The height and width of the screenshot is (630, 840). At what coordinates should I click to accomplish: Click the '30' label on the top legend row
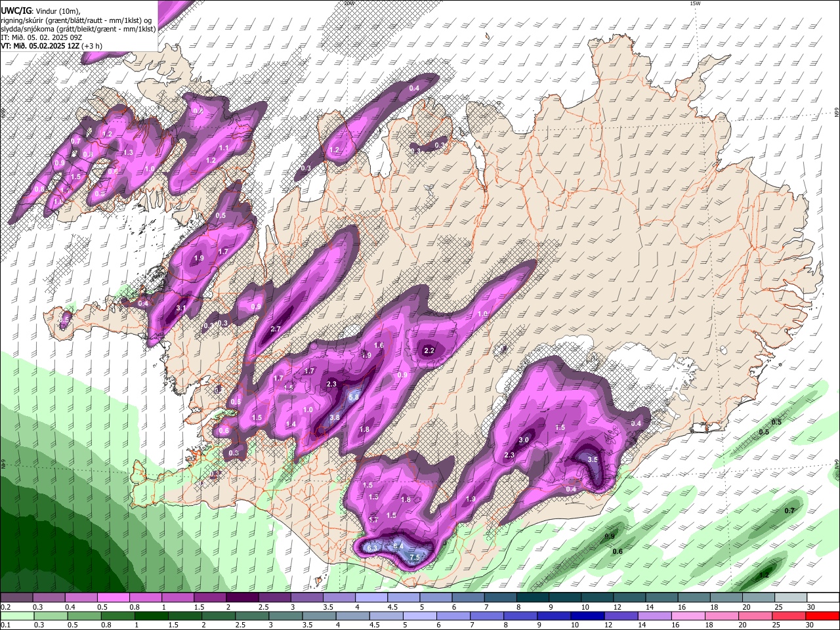coord(812,607)
